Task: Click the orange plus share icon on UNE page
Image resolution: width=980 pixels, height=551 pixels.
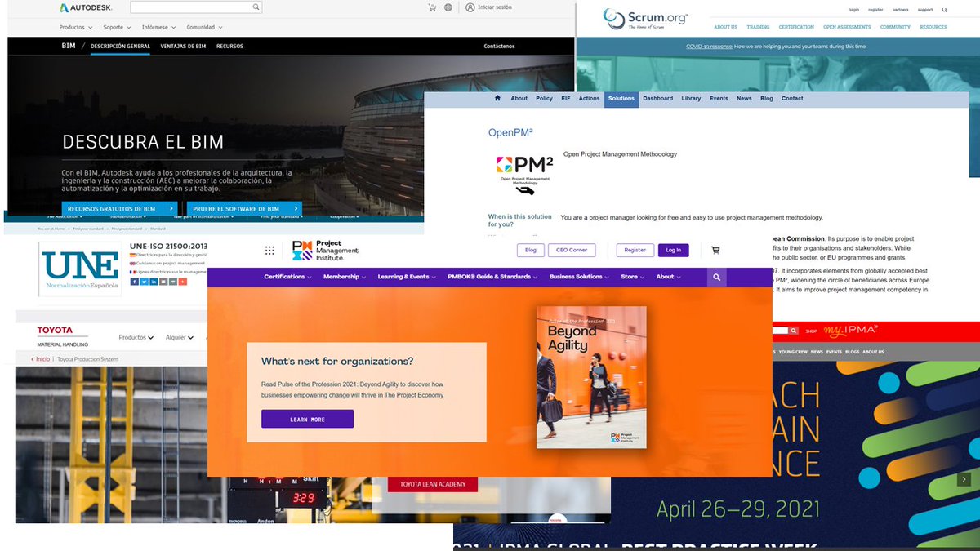Action: tap(183, 282)
